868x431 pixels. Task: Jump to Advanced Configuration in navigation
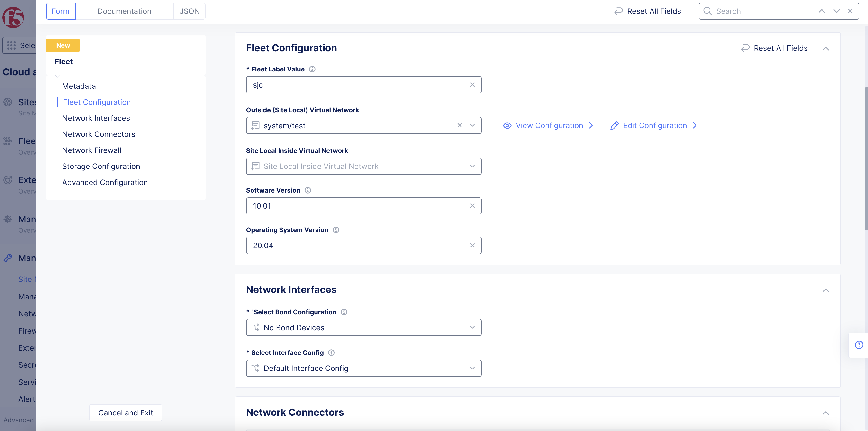[x=105, y=183]
